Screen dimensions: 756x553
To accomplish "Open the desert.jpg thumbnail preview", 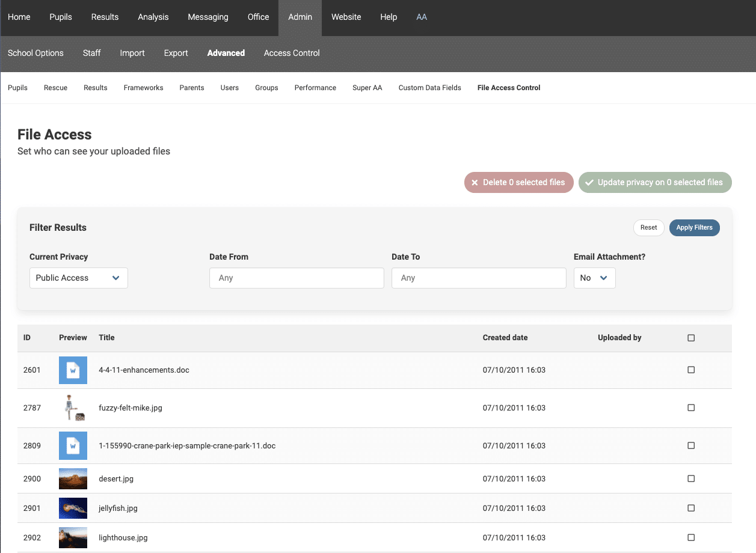I will tap(72, 478).
